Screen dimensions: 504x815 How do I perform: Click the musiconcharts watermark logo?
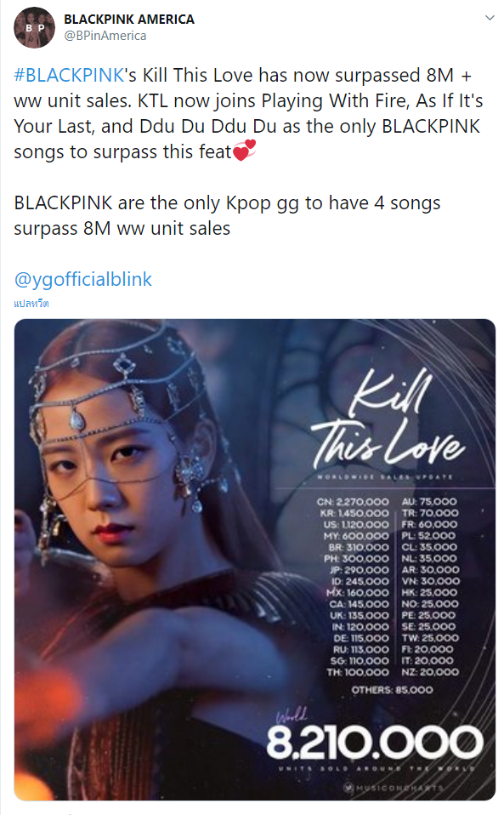tap(394, 788)
